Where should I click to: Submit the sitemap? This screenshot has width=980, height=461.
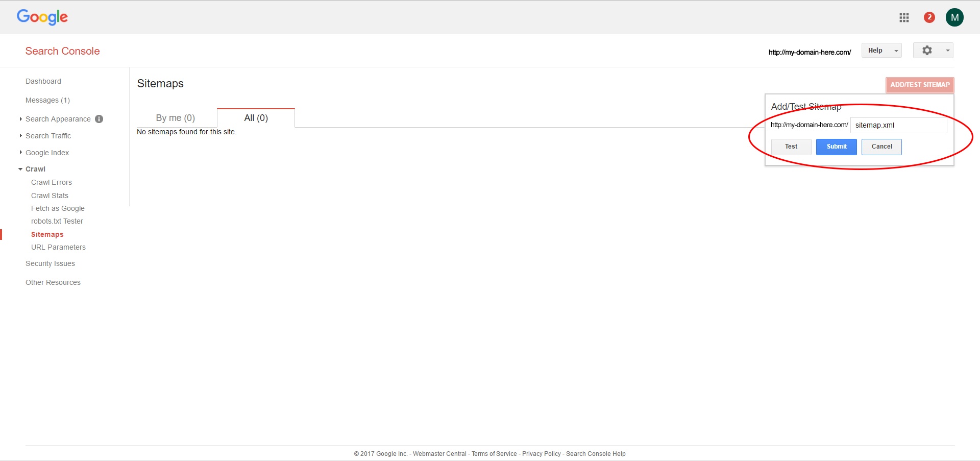tap(837, 147)
